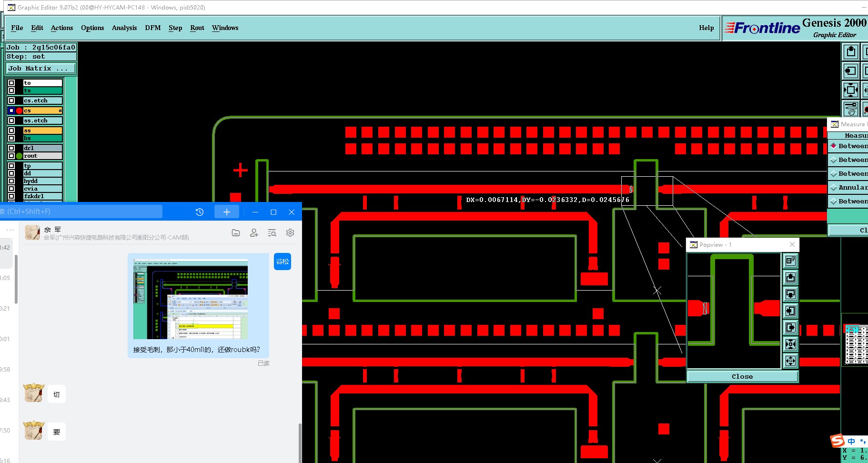
Task: Open the Windows menu
Action: [225, 28]
